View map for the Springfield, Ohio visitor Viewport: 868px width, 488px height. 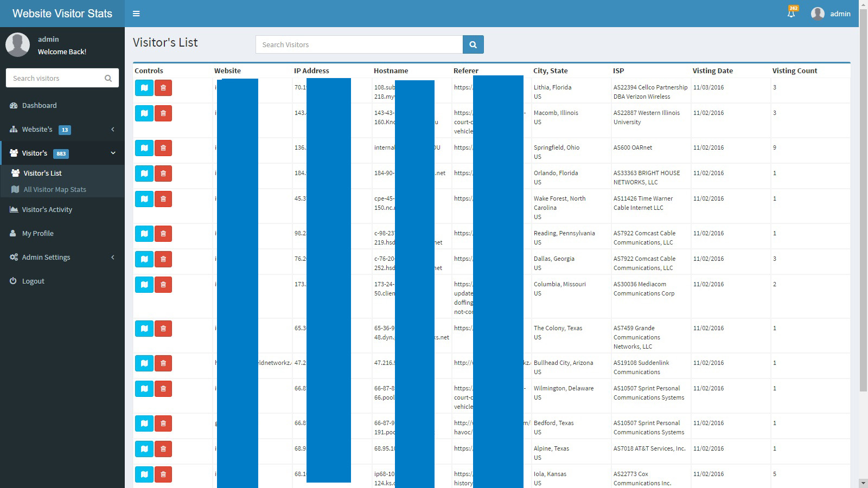(x=144, y=147)
